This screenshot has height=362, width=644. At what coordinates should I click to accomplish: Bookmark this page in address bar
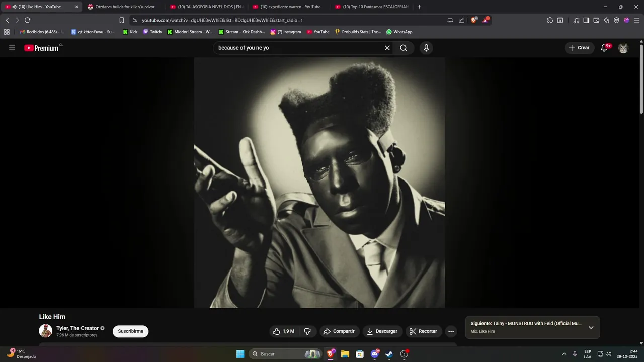(122, 20)
